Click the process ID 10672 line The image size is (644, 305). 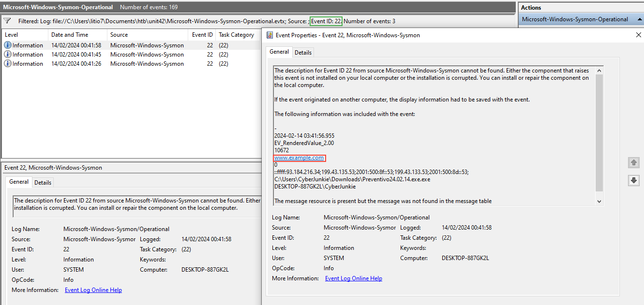282,150
